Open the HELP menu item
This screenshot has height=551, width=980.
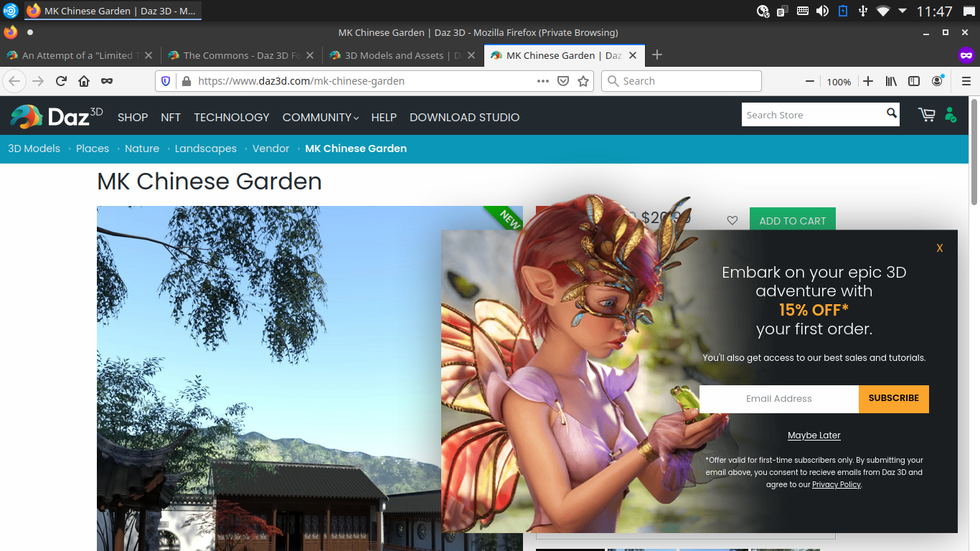(x=384, y=117)
